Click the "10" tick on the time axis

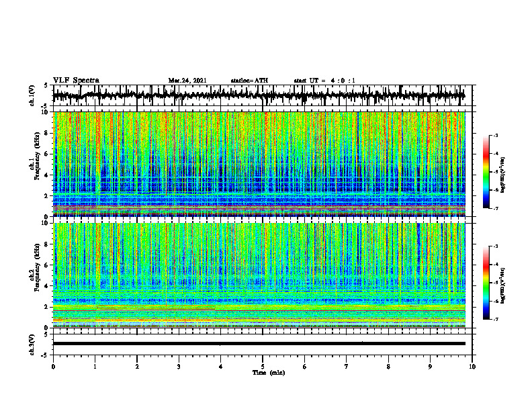pyautogui.click(x=472, y=367)
